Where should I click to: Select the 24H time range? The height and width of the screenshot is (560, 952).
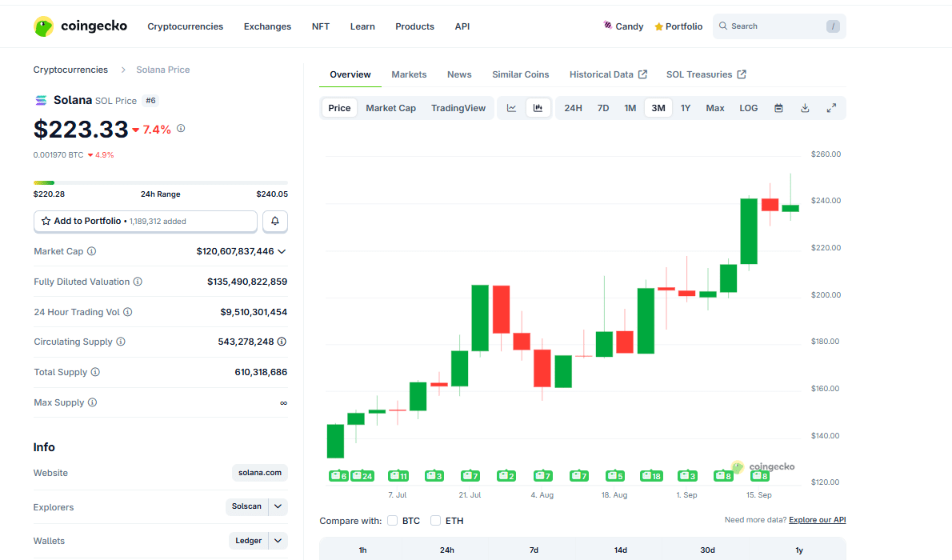click(573, 108)
